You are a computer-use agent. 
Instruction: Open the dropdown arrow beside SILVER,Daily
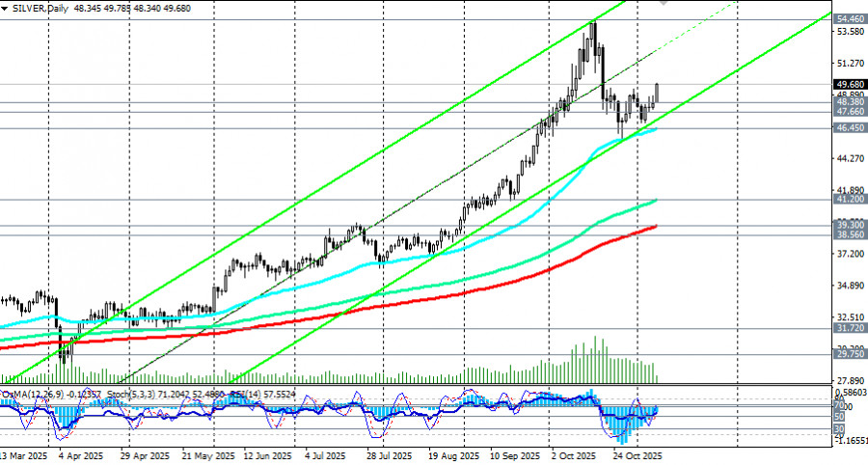(x=6, y=6)
